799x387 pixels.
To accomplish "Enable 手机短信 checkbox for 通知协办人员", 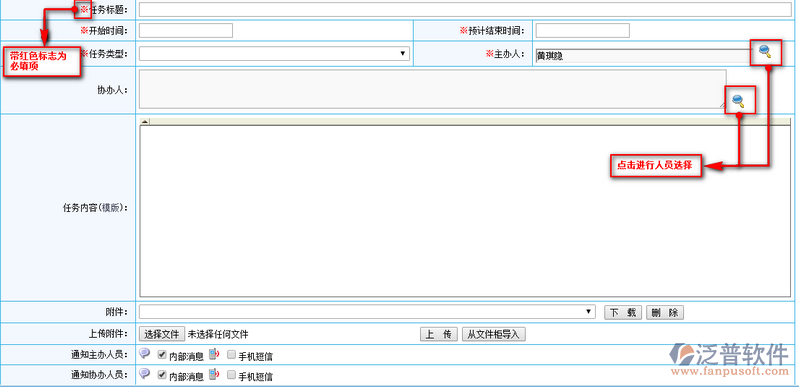I will [231, 375].
